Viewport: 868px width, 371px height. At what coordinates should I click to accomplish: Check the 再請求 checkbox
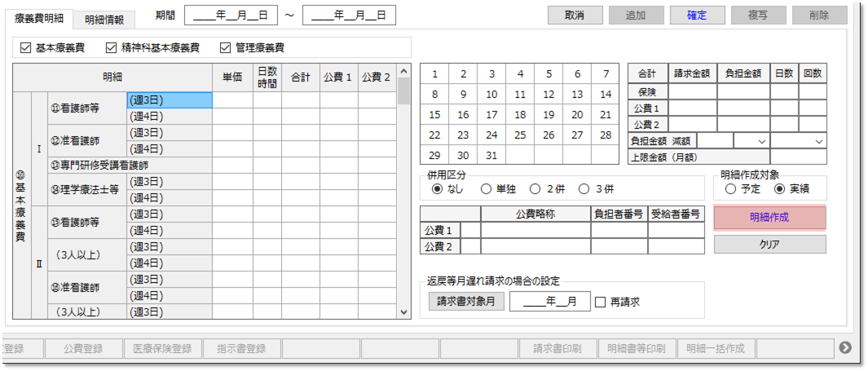pos(601,302)
